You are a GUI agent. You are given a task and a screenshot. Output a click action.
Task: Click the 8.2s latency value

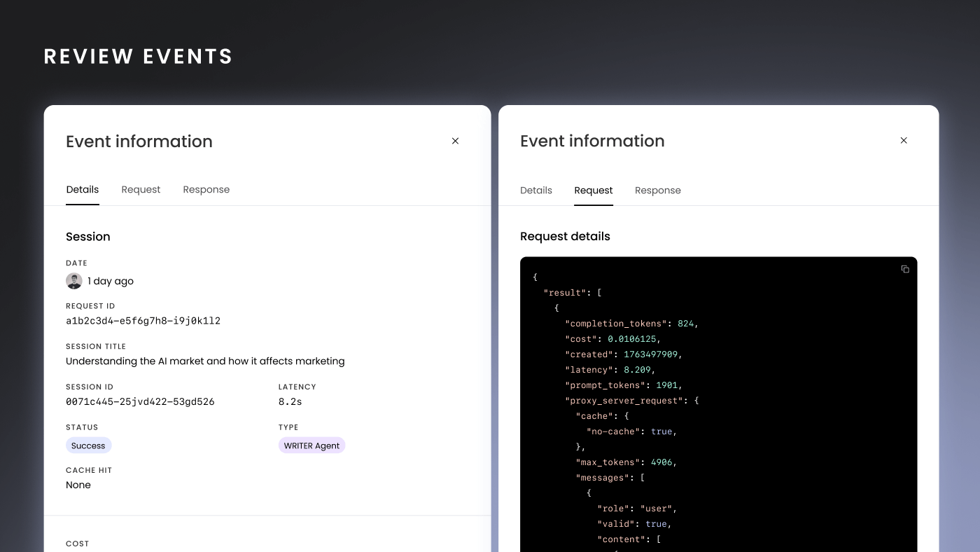(x=290, y=402)
